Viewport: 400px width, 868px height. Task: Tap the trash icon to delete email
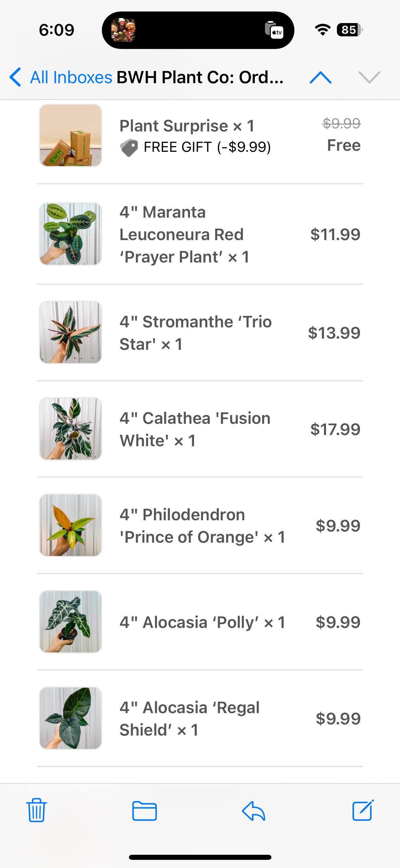[36, 810]
